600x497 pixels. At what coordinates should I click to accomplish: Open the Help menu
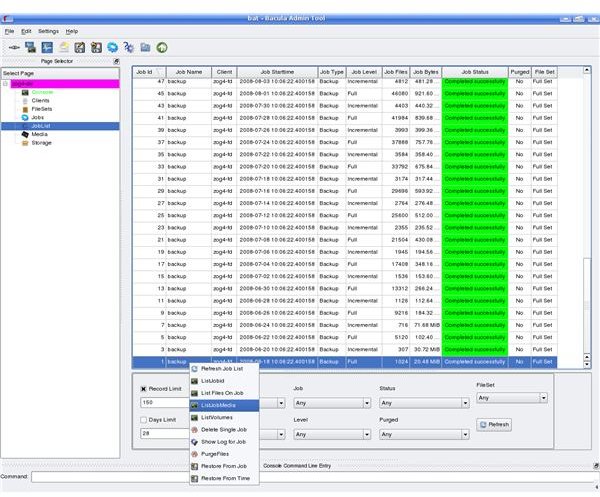coord(72,31)
